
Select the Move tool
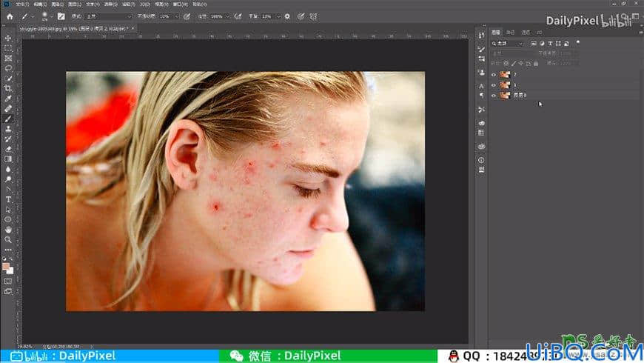tap(8, 39)
